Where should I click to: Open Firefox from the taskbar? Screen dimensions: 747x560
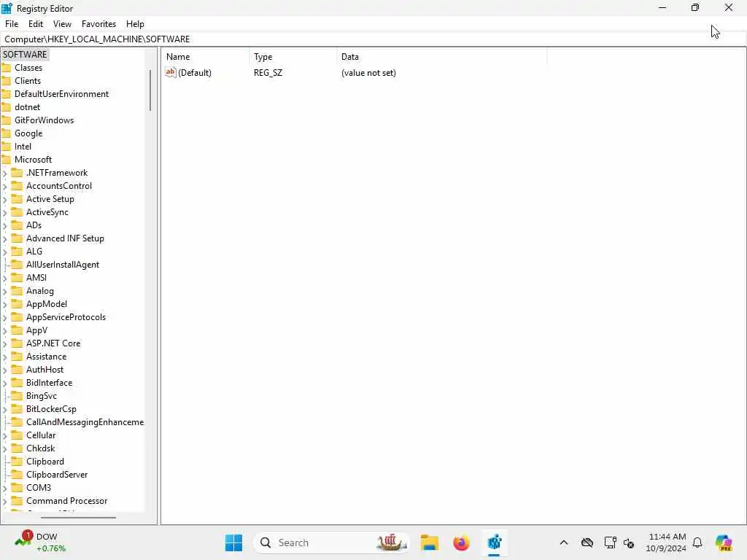click(x=461, y=542)
